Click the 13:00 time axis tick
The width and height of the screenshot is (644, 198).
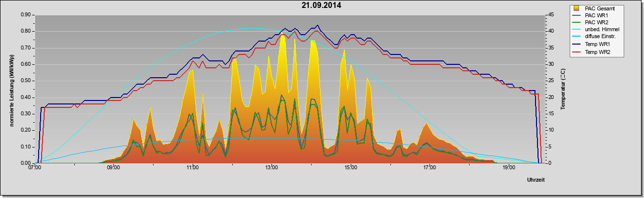(x=271, y=168)
